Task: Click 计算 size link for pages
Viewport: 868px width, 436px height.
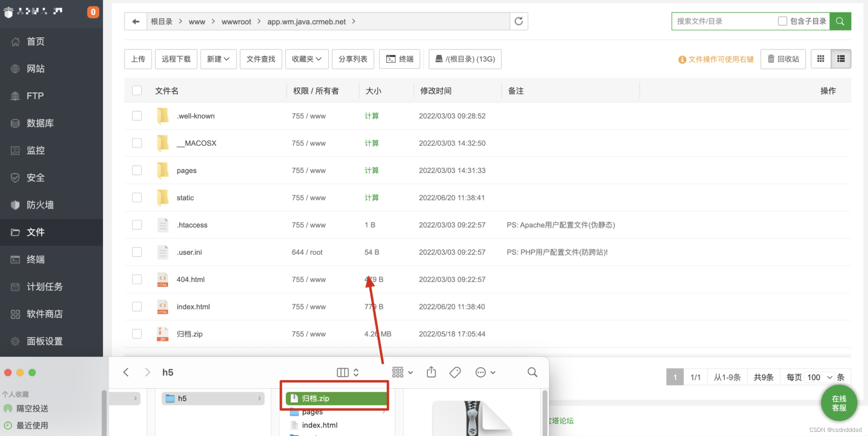Action: [x=372, y=170]
